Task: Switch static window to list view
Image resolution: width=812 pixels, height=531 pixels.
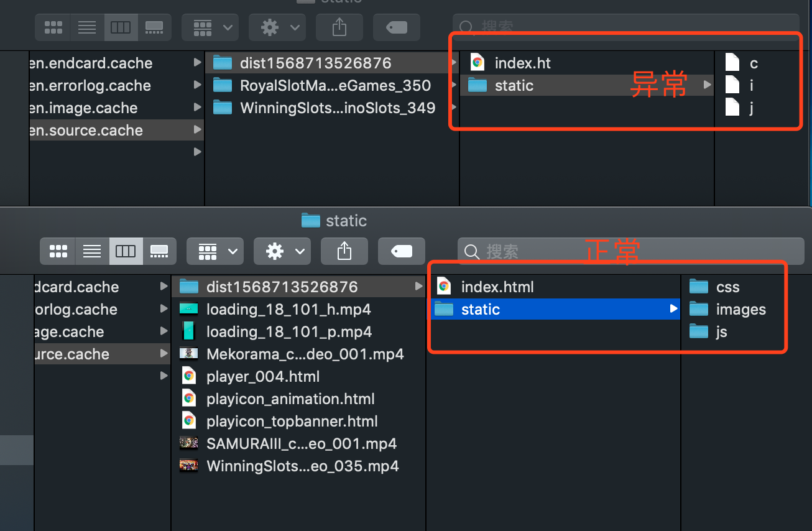Action: [92, 251]
